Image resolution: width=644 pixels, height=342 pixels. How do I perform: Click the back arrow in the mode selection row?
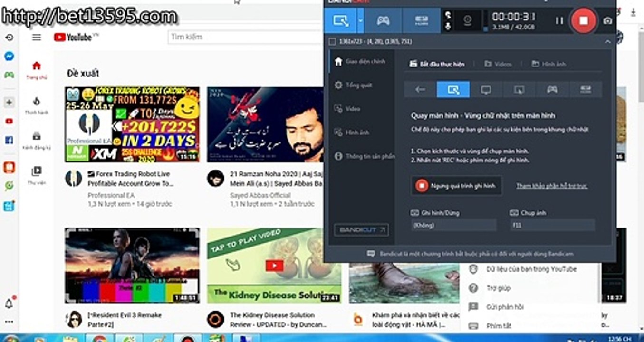(420, 89)
